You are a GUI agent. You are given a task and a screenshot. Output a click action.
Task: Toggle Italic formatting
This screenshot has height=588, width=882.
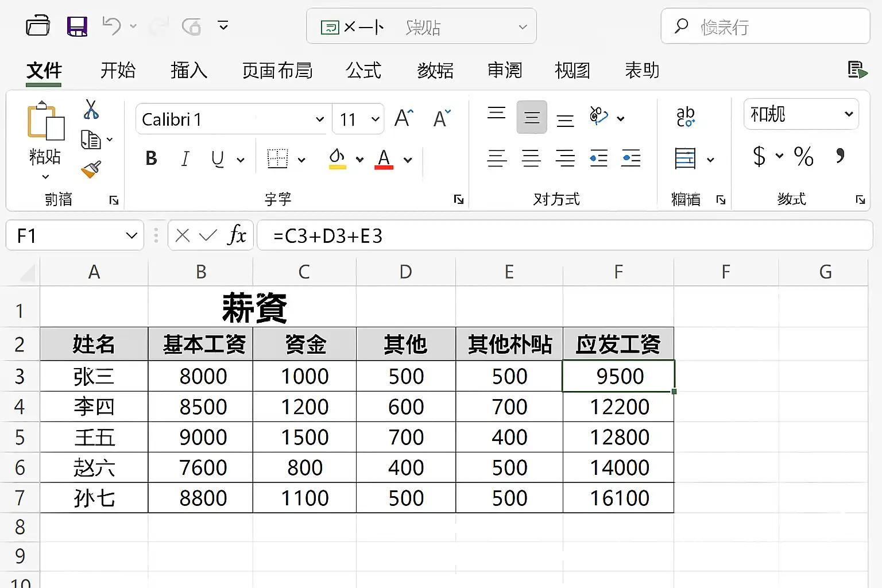[184, 158]
